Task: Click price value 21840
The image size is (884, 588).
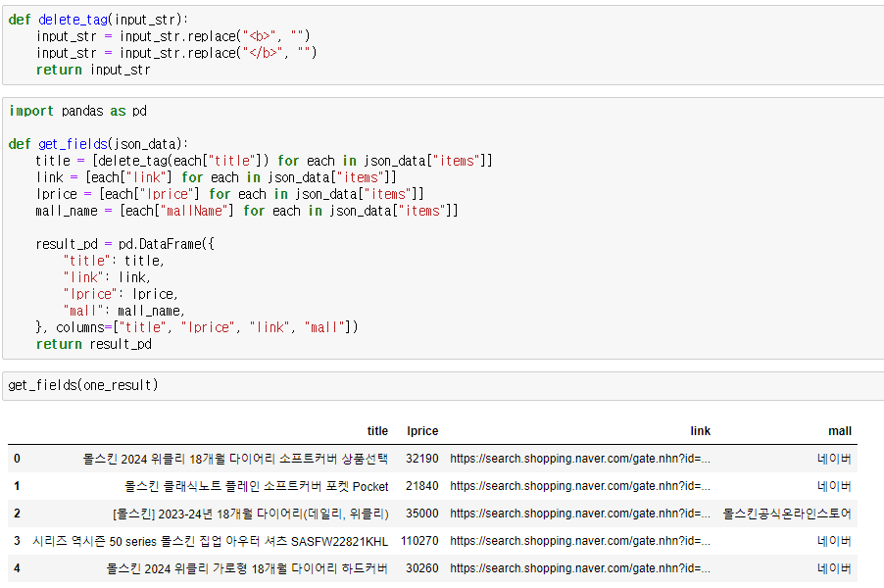Action: coord(421,486)
